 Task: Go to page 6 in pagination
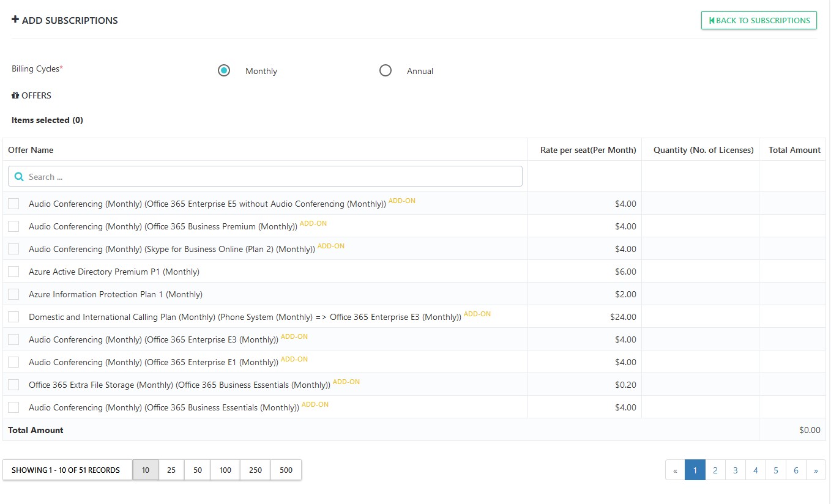796,470
